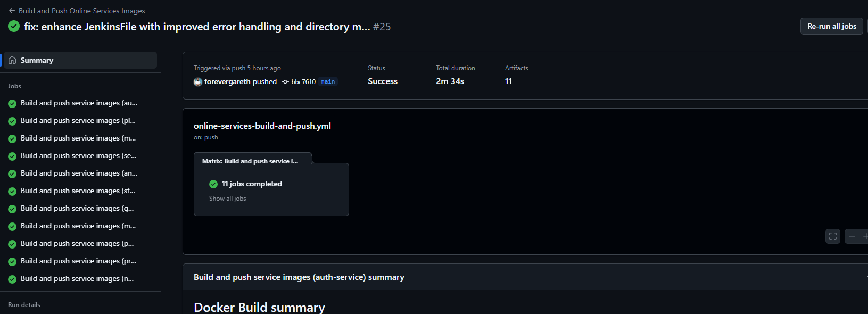868x314 pixels.
Task: Click the commit icon beside bbc7610
Action: 284,81
